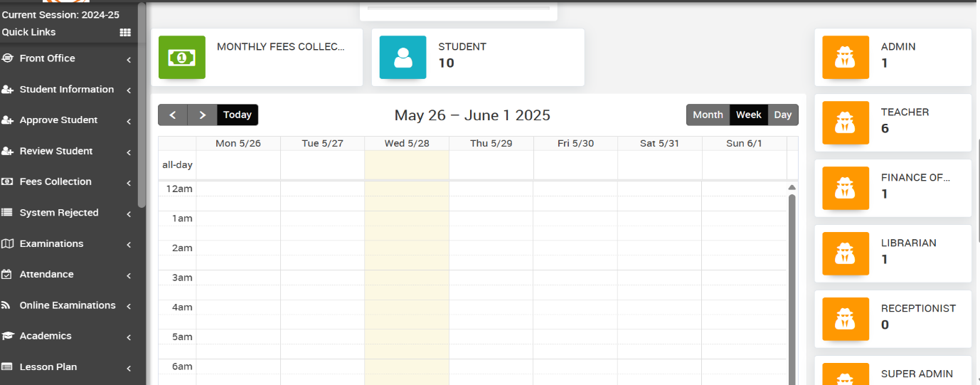Click the Examinations map icon in sidebar
The image size is (980, 385).
point(8,244)
